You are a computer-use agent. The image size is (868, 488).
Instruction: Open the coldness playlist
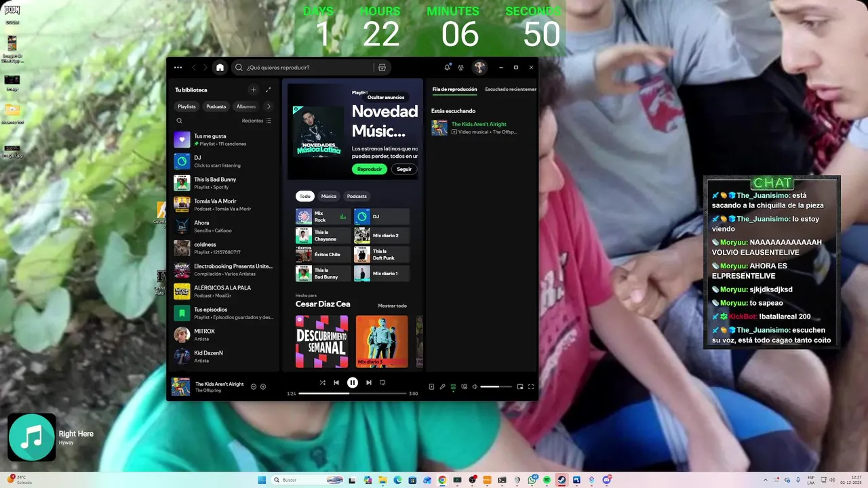coord(224,248)
